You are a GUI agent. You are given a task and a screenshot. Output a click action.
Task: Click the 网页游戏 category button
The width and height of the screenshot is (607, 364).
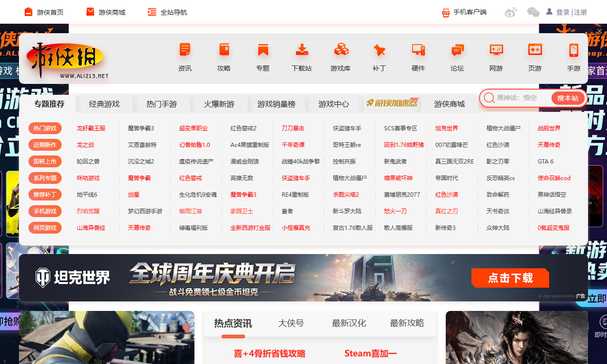click(x=45, y=227)
